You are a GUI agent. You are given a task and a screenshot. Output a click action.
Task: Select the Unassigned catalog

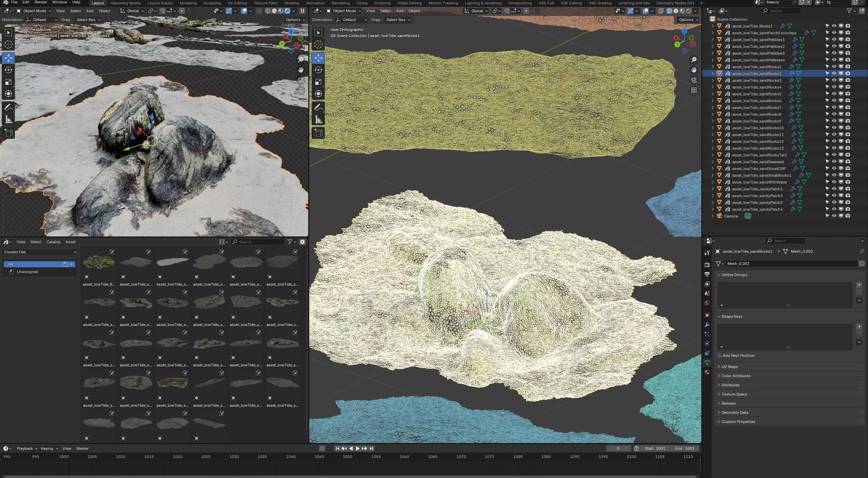27,272
